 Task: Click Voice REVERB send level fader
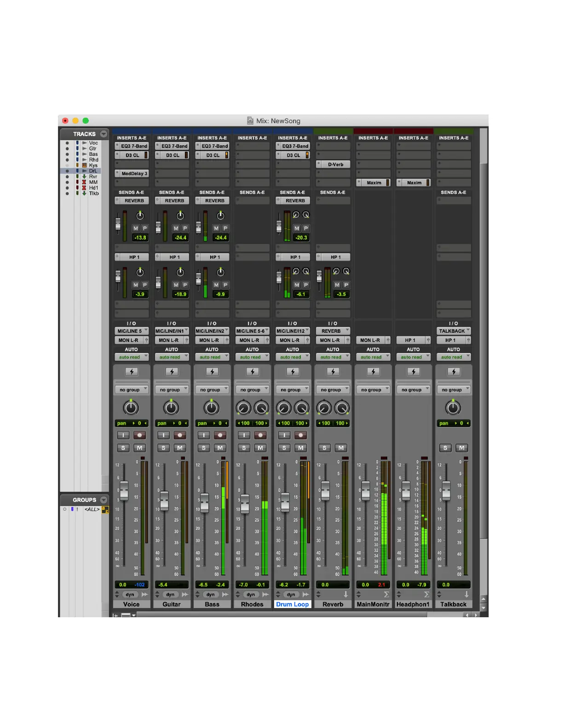118,224
